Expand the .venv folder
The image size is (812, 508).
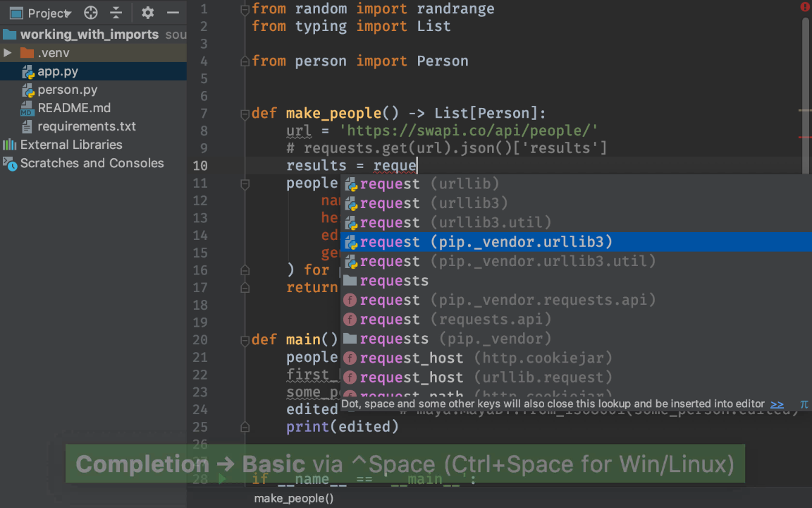click(8, 52)
